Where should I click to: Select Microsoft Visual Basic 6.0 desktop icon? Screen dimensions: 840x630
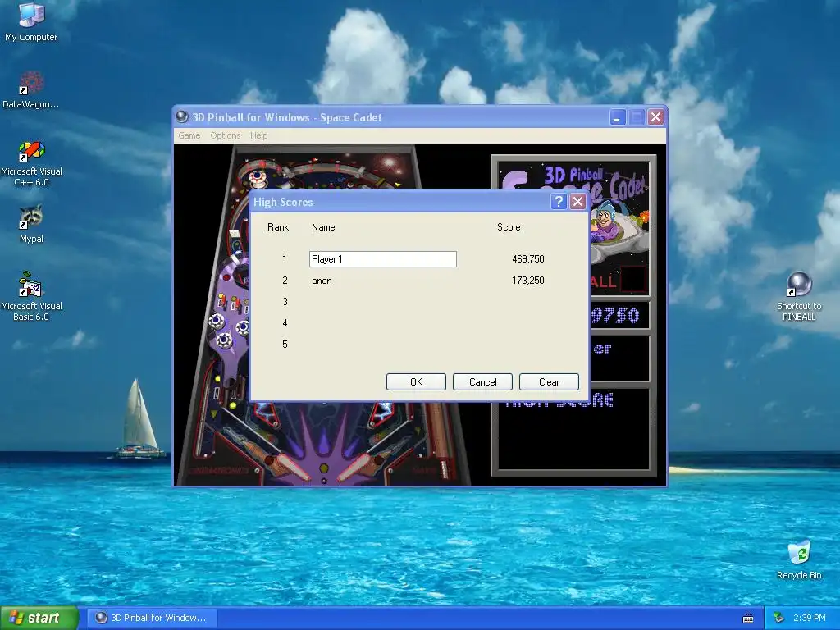tap(31, 297)
